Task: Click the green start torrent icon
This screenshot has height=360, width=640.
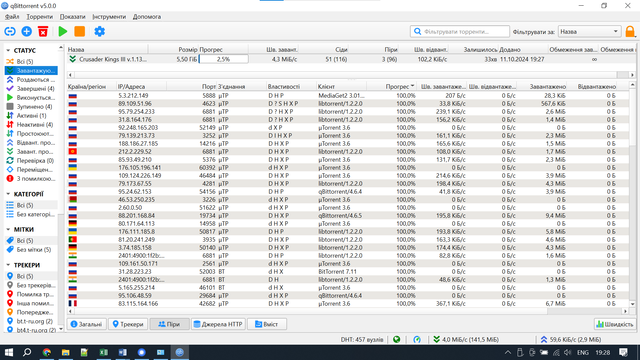Action: tap(63, 31)
